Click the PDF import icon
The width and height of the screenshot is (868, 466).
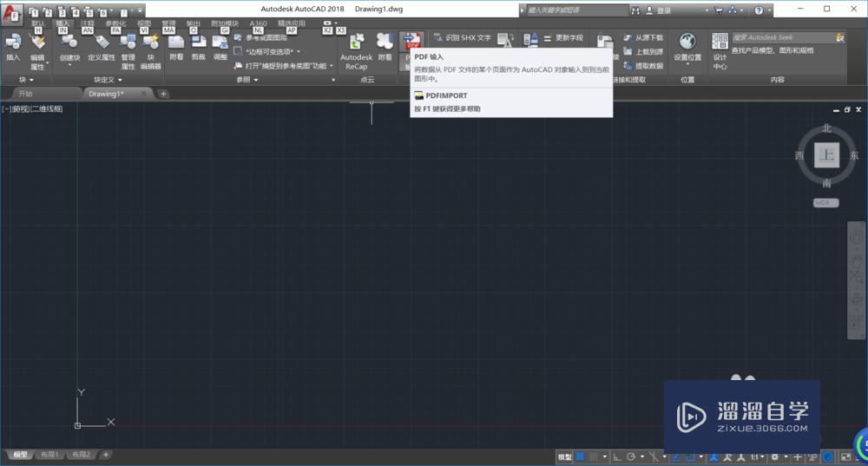click(x=411, y=42)
